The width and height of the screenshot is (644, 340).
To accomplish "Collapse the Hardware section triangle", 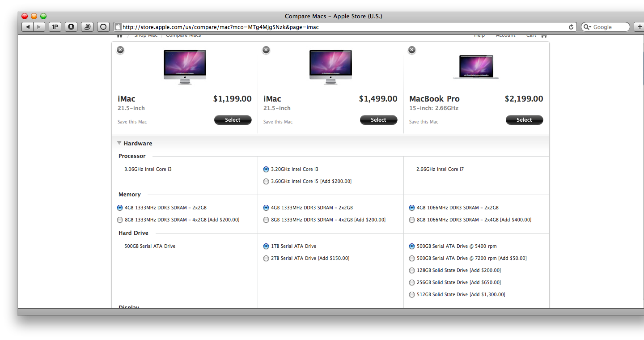I will (x=119, y=143).
